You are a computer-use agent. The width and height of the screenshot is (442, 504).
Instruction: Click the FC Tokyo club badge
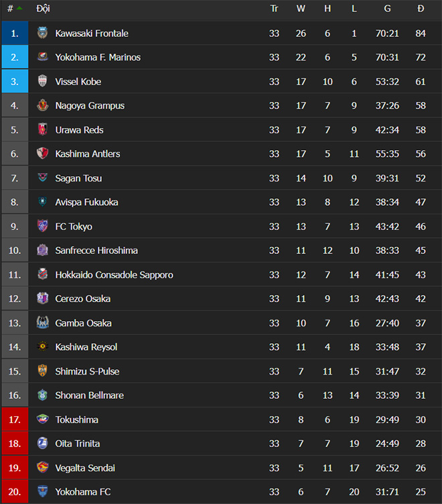42,227
